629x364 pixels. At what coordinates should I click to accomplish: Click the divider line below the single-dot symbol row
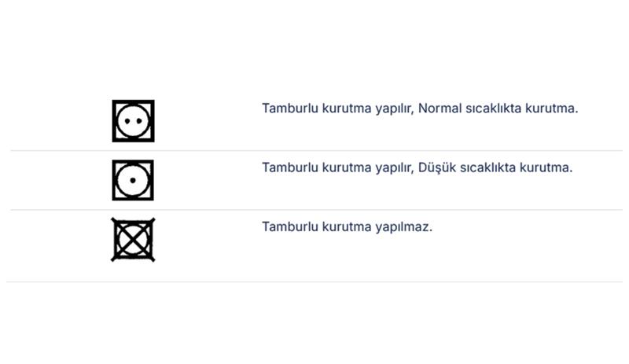tap(317, 209)
